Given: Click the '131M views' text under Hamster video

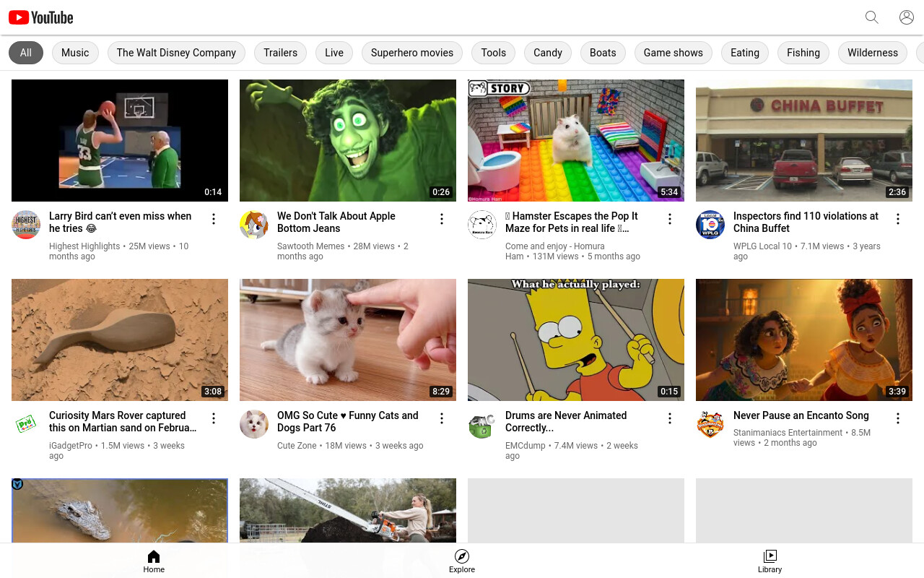Looking at the screenshot, I should click(555, 256).
